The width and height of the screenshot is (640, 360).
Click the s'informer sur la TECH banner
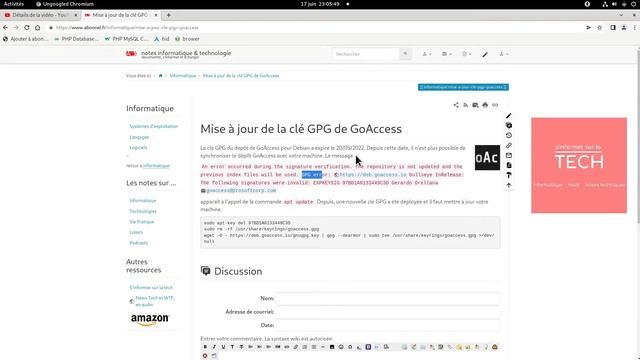click(579, 165)
